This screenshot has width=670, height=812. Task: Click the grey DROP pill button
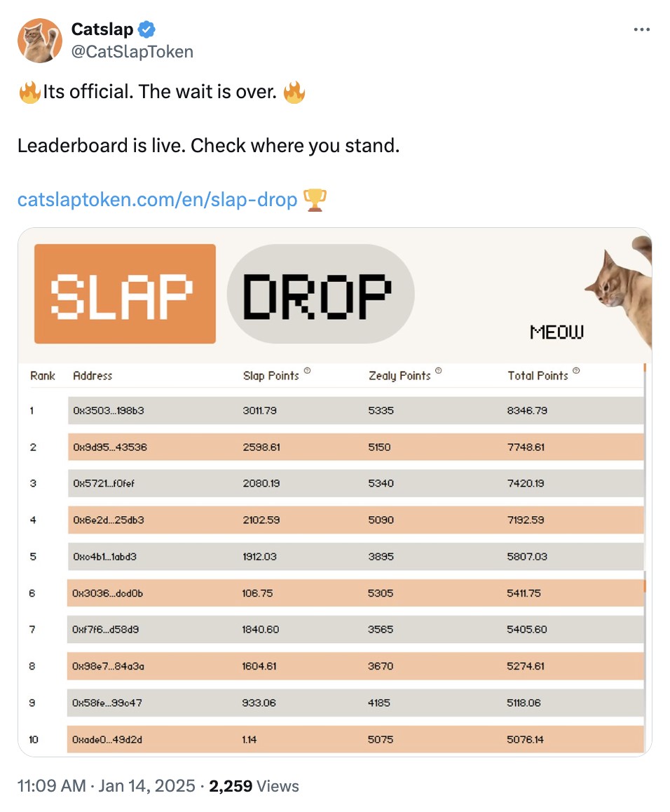click(320, 294)
